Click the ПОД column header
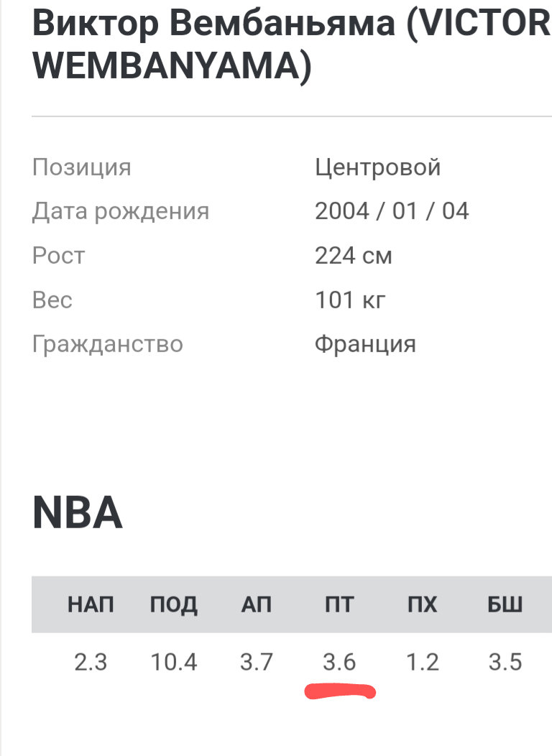The width and height of the screenshot is (552, 756). 174,605
